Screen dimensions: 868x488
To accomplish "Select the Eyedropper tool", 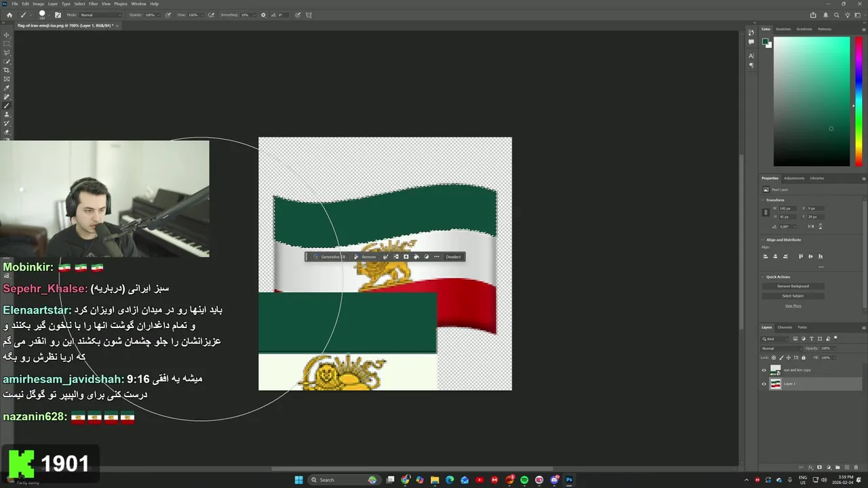I will point(7,88).
